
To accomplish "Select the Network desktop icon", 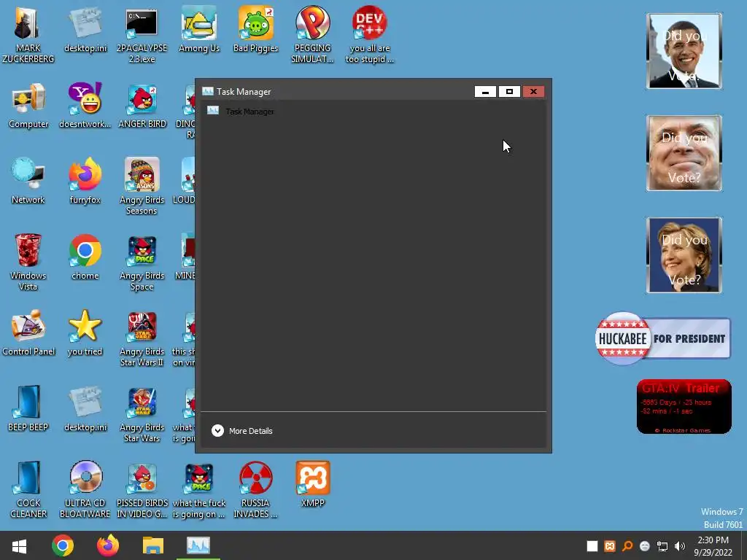I will [x=28, y=181].
